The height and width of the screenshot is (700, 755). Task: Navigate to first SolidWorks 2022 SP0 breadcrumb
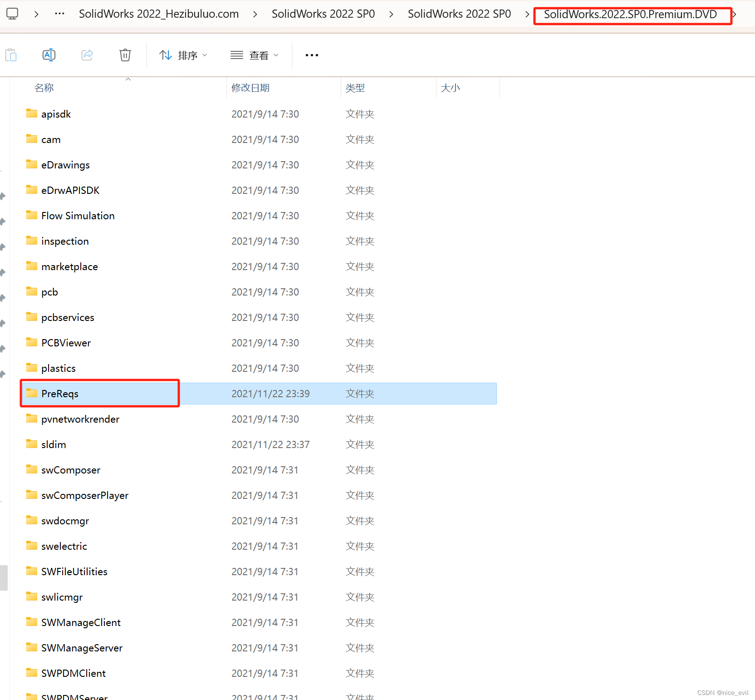(324, 14)
